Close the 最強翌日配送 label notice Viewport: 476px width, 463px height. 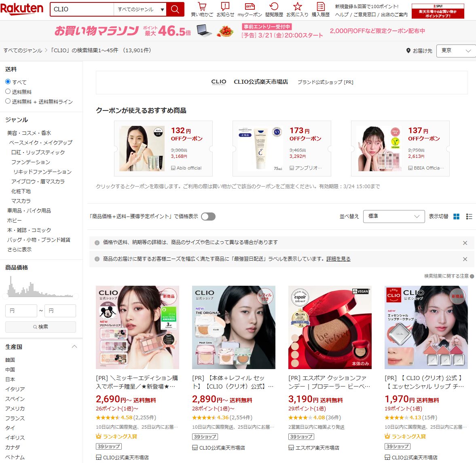click(465, 259)
